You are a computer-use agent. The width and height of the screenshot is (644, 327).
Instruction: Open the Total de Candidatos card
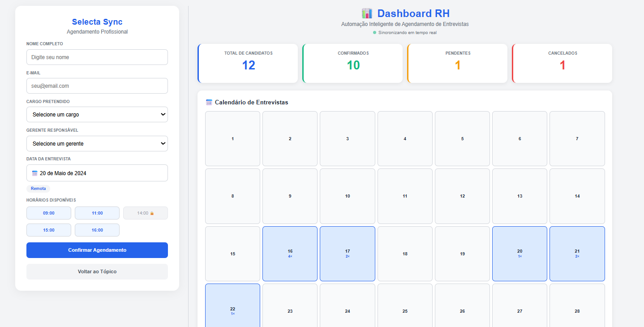tap(248, 63)
